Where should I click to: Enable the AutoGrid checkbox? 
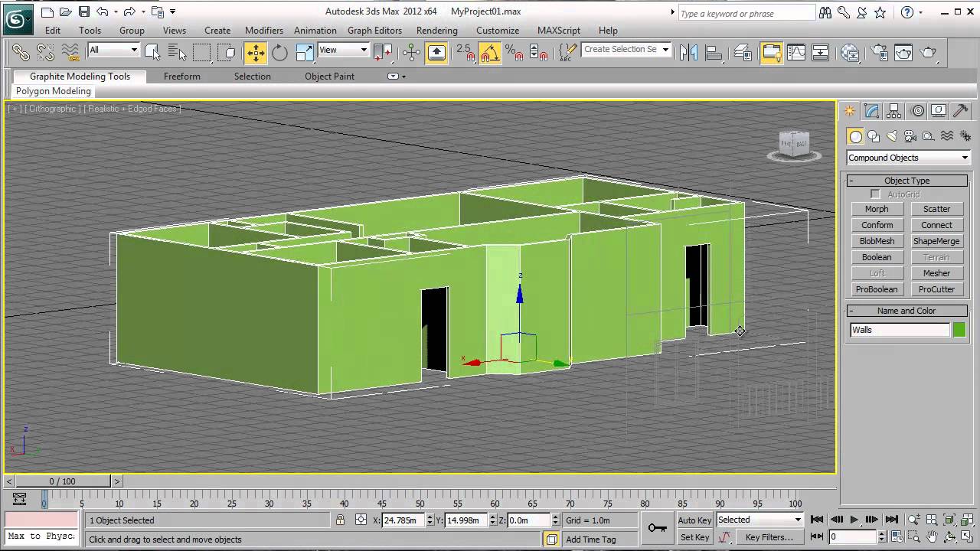point(875,194)
